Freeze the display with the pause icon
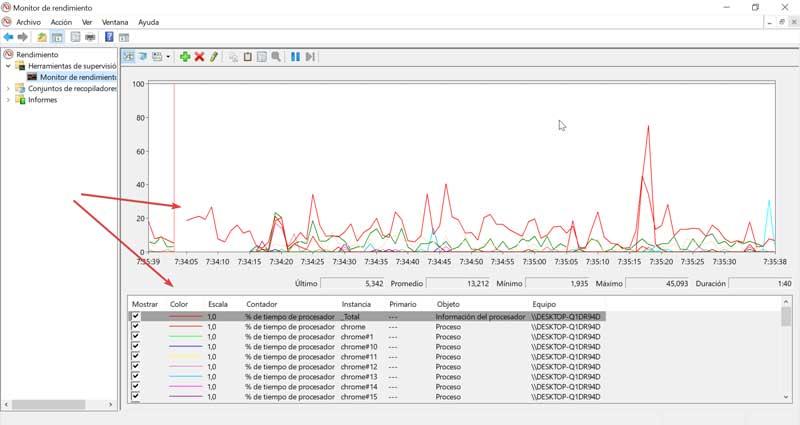 click(x=295, y=57)
